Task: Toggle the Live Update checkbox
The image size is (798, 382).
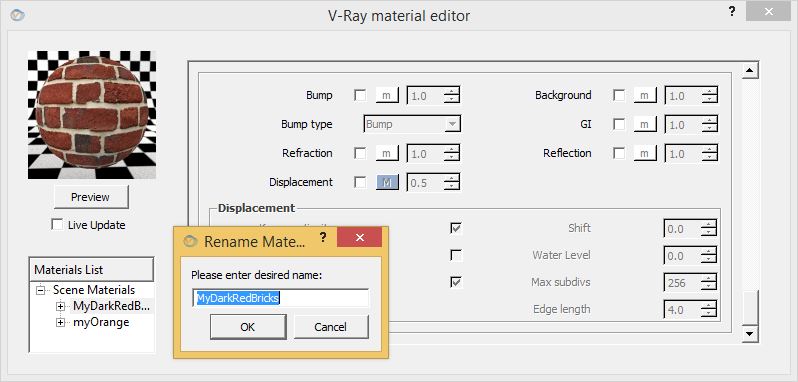Action: pyautogui.click(x=58, y=225)
